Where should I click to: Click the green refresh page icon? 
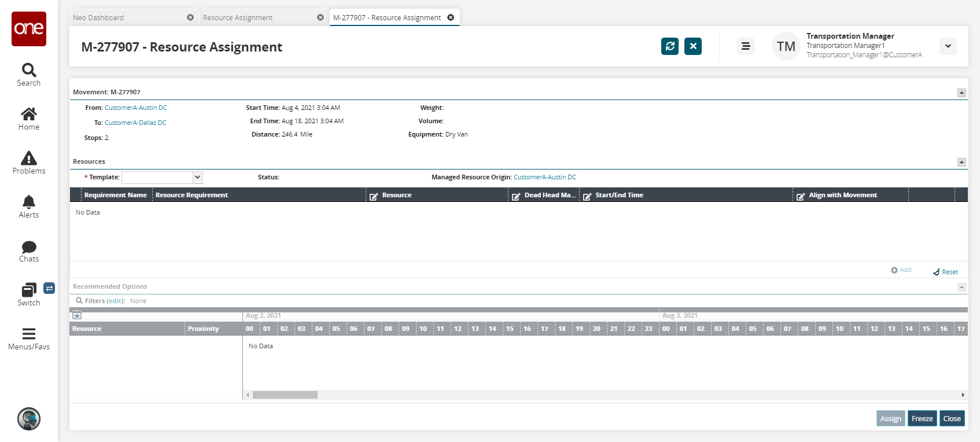(669, 46)
